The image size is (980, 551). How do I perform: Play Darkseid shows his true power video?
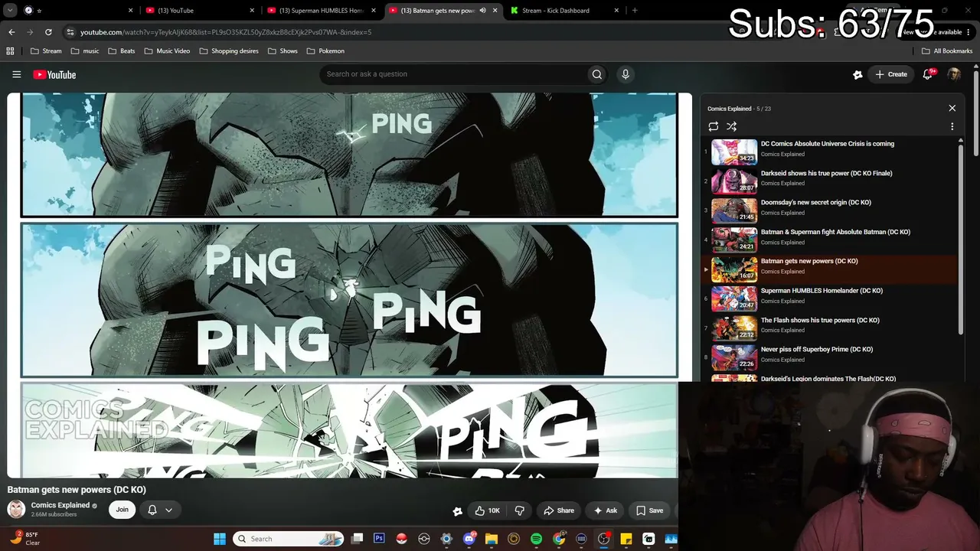coord(831,181)
